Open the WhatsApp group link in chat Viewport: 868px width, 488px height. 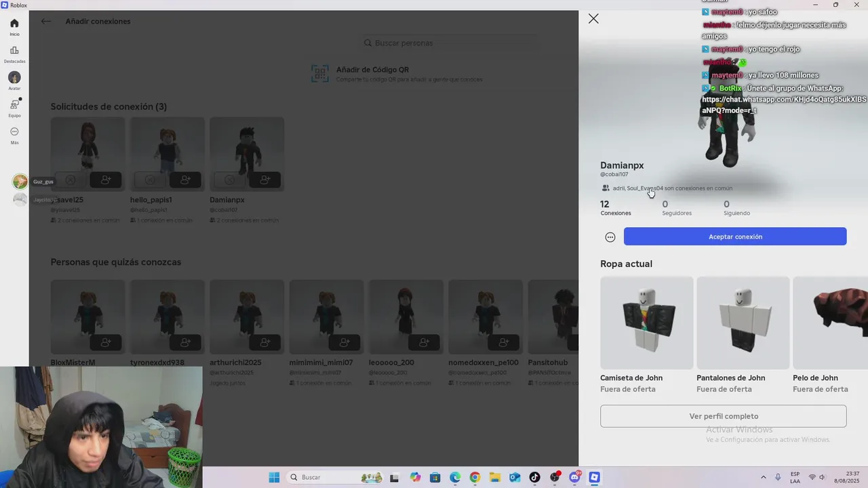[x=784, y=104]
